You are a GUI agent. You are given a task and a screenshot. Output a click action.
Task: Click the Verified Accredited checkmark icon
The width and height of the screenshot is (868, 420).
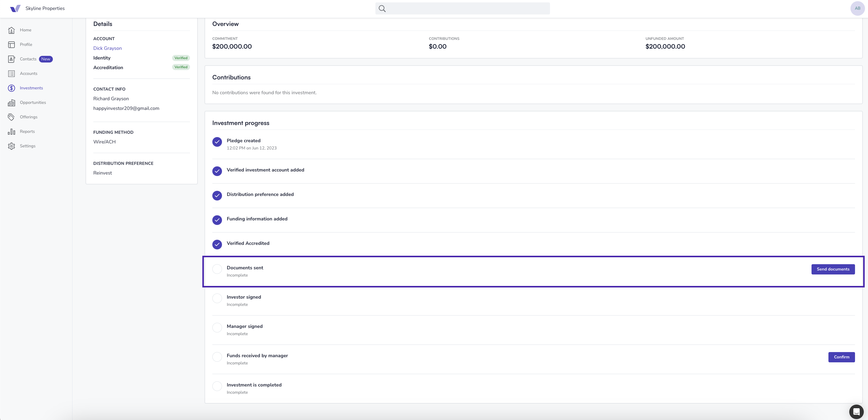coord(217,245)
